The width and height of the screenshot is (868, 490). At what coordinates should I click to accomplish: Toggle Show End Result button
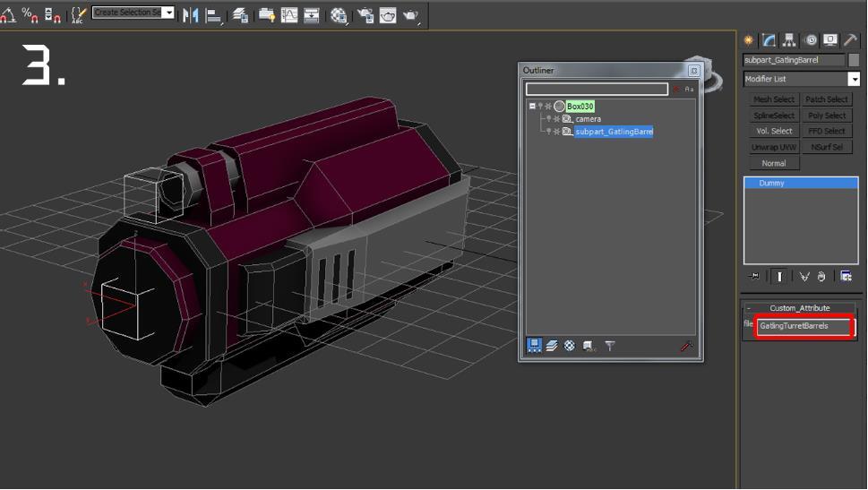point(779,276)
